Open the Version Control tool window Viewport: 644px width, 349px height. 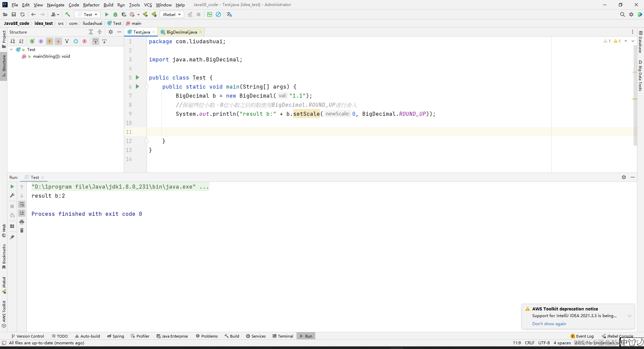pos(28,336)
